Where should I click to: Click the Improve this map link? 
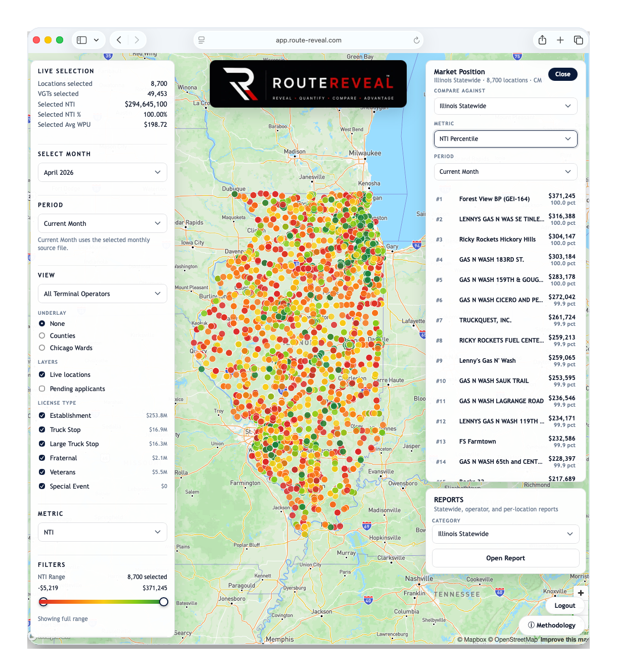click(564, 640)
